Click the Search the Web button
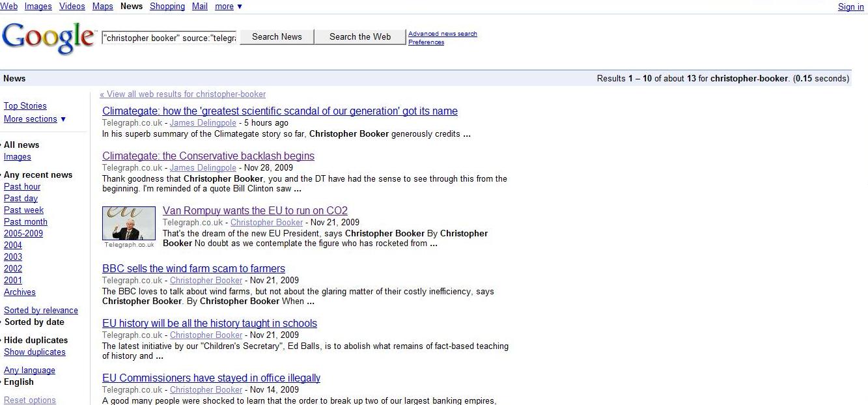868x405 pixels. 360,37
